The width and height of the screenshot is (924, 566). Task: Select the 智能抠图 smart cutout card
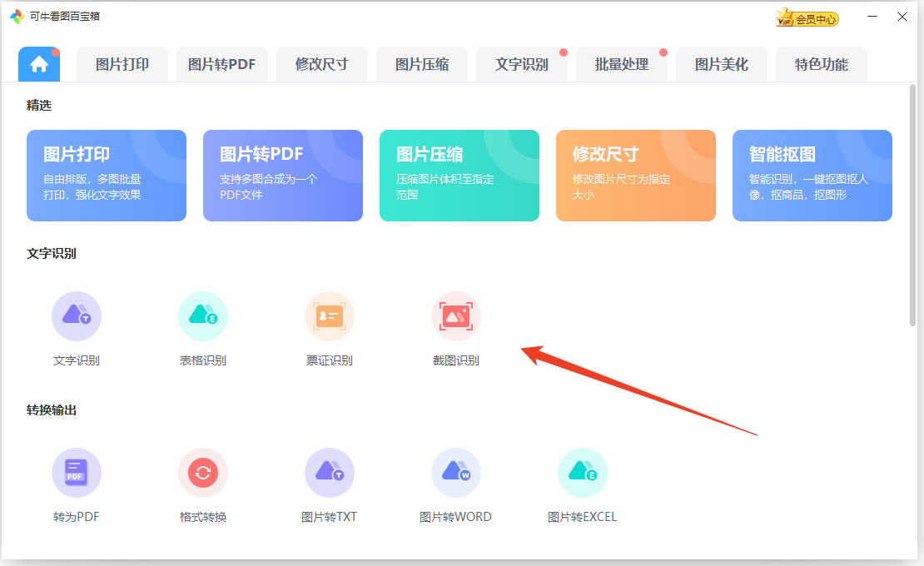click(812, 175)
